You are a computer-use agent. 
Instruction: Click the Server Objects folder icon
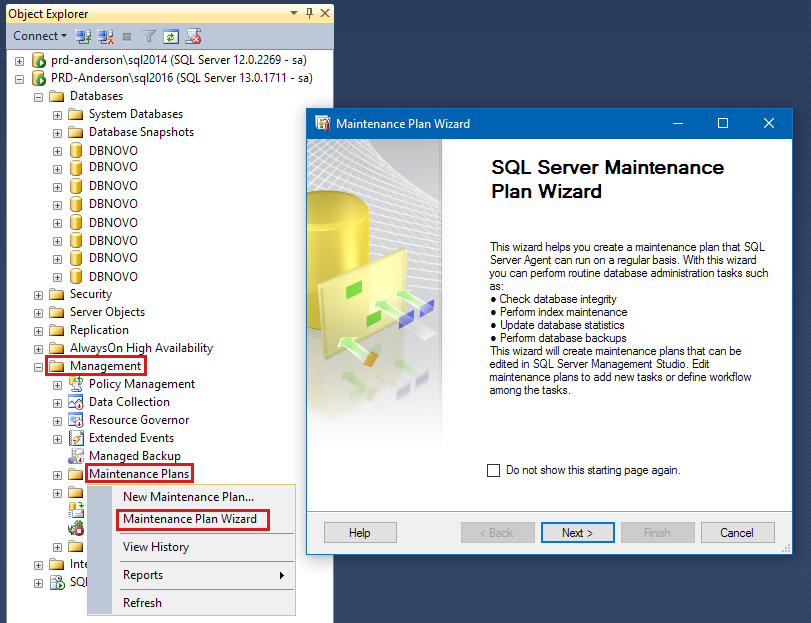point(56,312)
